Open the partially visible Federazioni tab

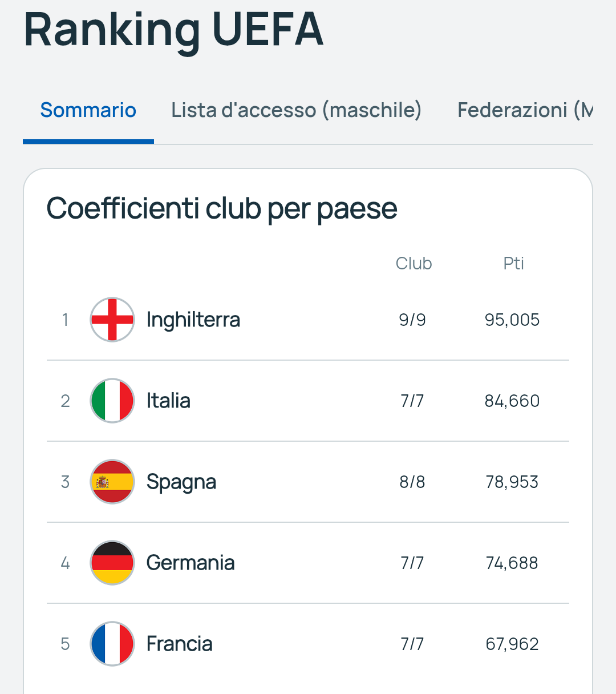coord(525,110)
